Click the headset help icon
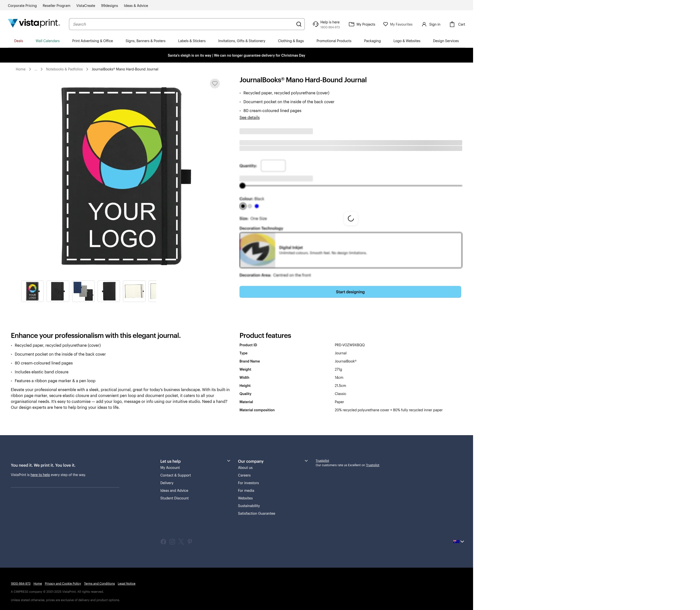Image resolution: width=700 pixels, height=610 pixels. (316, 24)
